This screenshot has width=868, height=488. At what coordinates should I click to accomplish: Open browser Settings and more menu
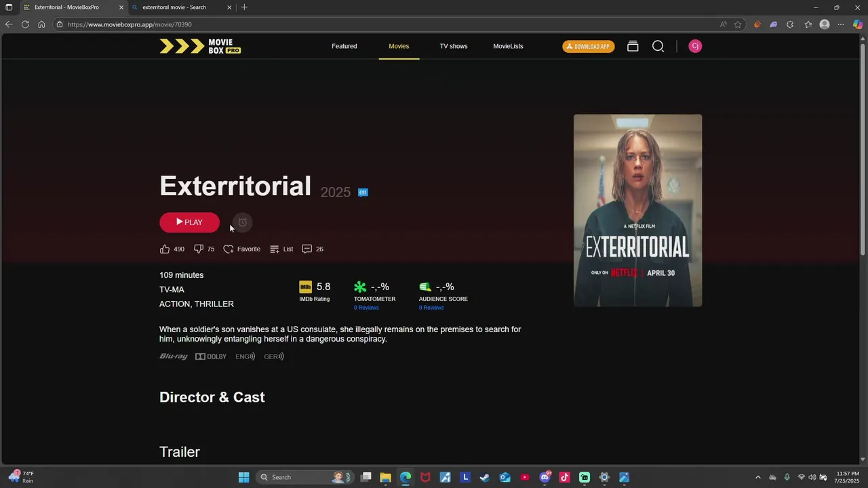click(x=841, y=24)
